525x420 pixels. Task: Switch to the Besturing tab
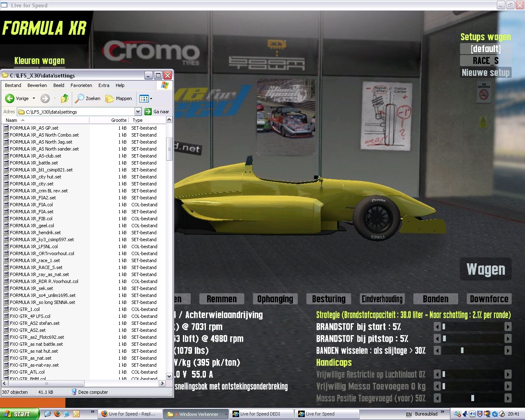[x=329, y=299]
